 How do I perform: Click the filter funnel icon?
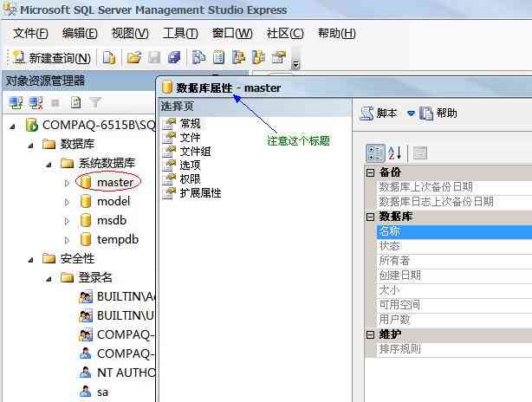(x=95, y=103)
